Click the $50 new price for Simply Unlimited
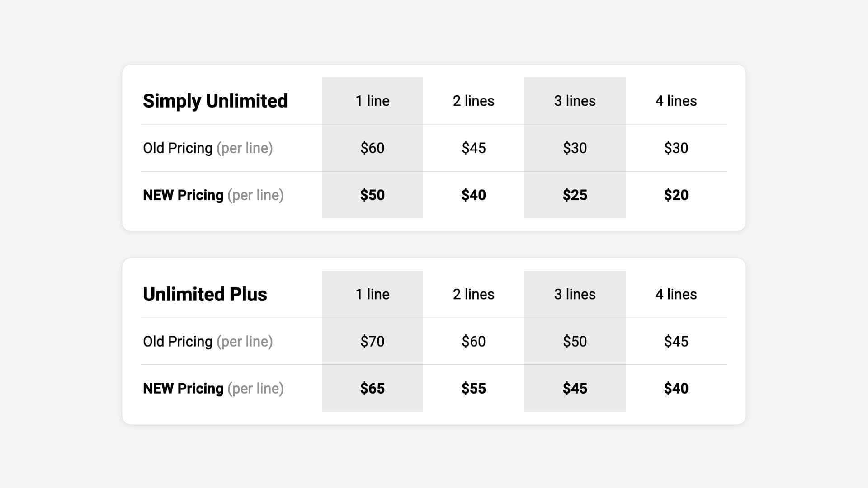Image resolution: width=868 pixels, height=488 pixels. click(x=372, y=195)
